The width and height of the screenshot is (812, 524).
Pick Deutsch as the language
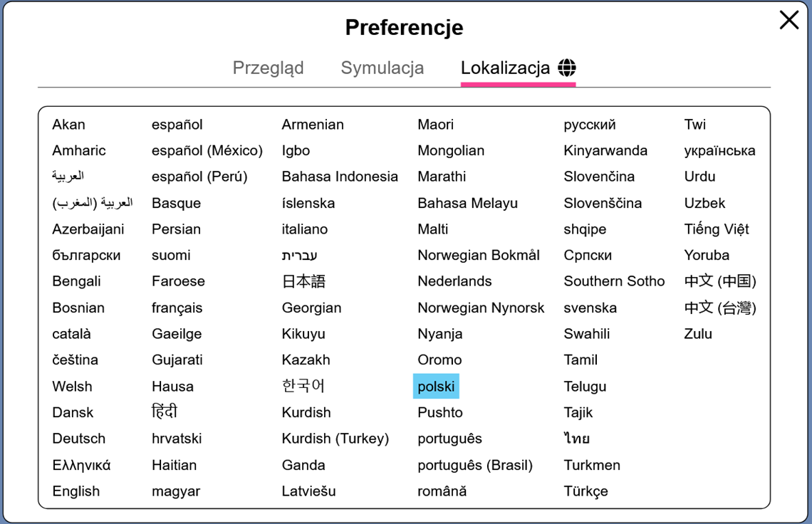coord(79,439)
